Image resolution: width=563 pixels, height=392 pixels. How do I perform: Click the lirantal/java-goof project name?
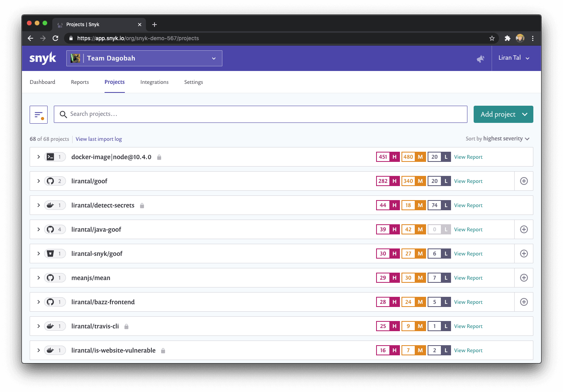(x=96, y=229)
